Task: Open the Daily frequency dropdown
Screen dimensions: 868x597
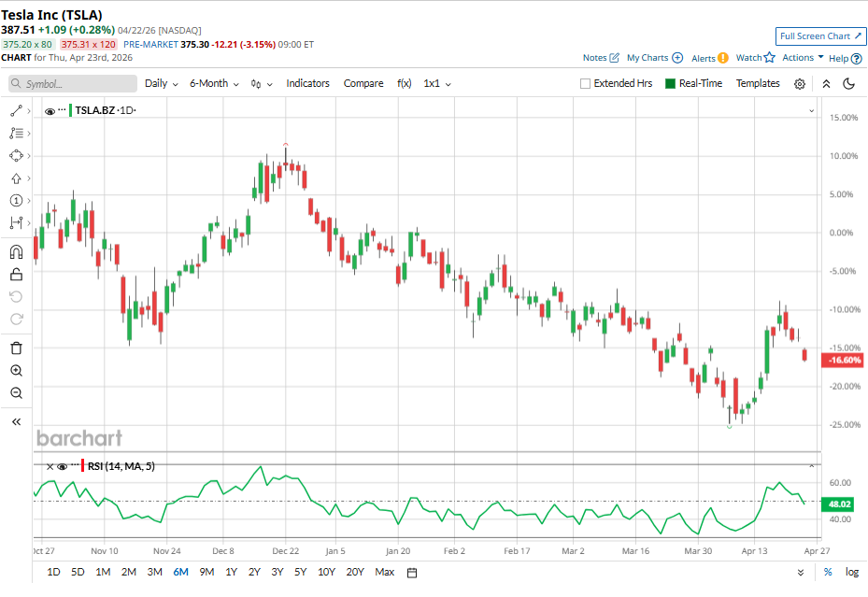Action: click(x=162, y=83)
